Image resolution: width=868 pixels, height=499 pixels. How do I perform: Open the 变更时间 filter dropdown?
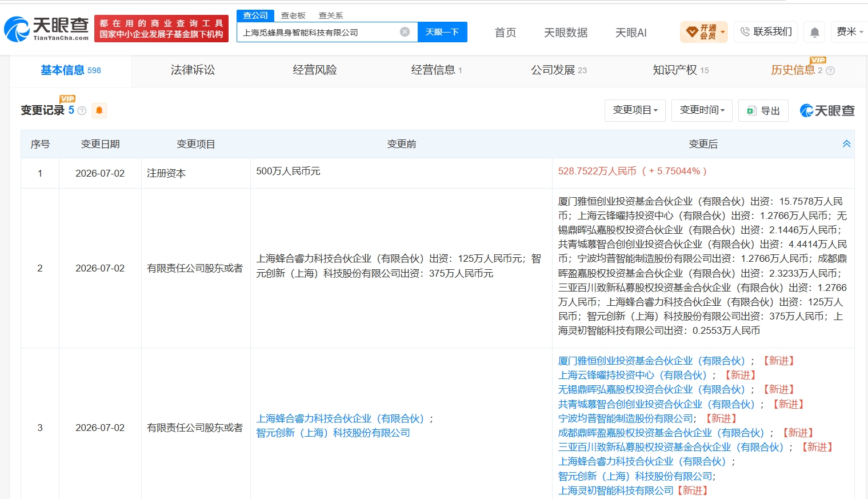pyautogui.click(x=702, y=110)
